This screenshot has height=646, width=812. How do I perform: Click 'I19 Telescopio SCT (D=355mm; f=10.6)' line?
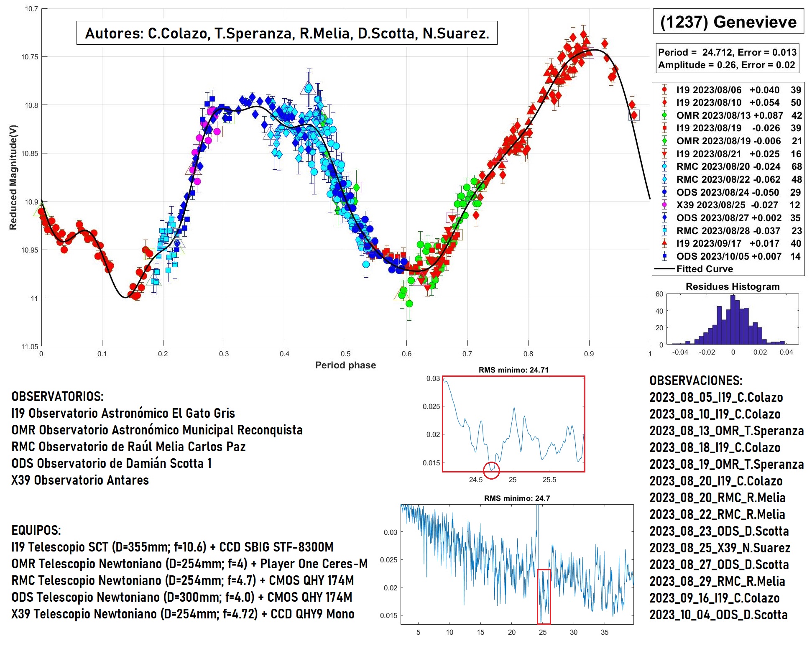173,547
